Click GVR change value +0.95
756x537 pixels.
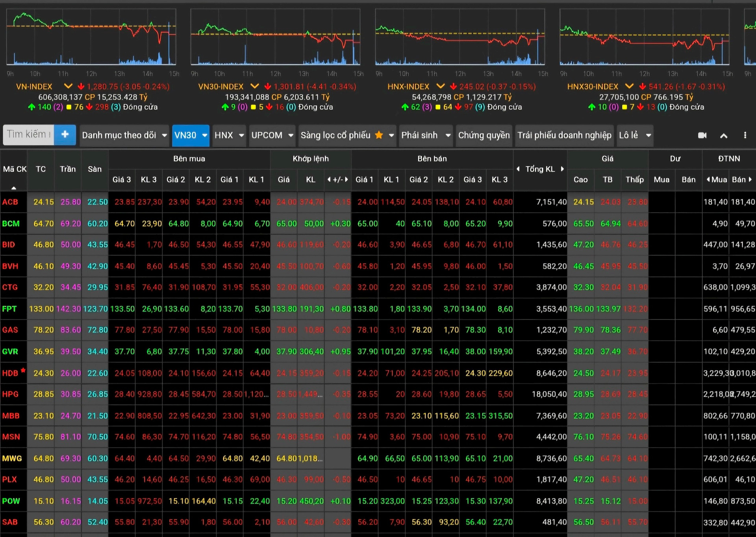pos(341,351)
